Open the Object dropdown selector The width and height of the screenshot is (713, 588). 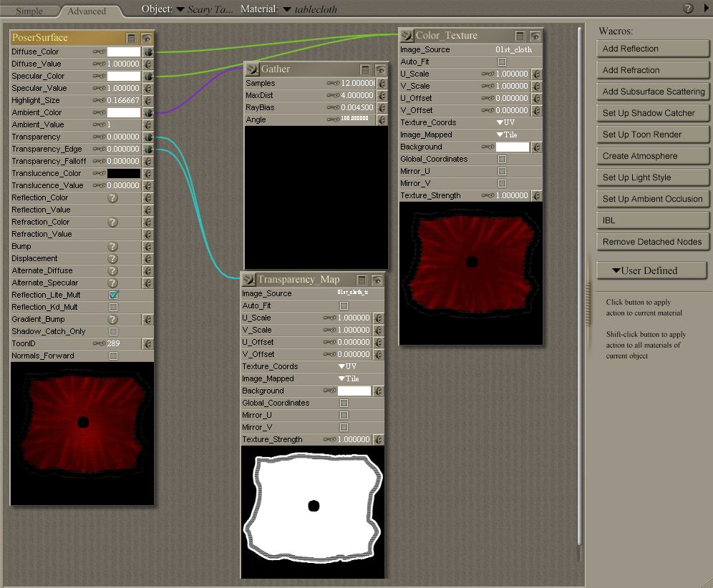coord(204,9)
